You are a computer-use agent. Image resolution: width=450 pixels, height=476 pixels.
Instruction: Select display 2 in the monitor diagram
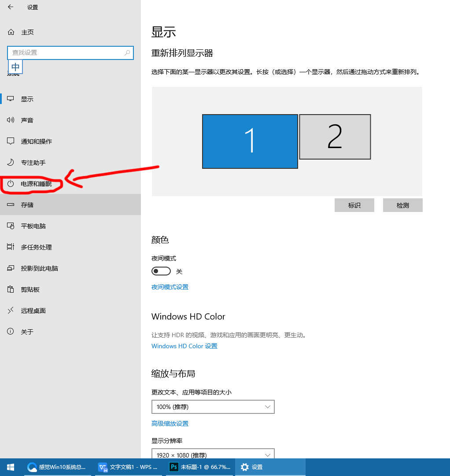tap(335, 137)
